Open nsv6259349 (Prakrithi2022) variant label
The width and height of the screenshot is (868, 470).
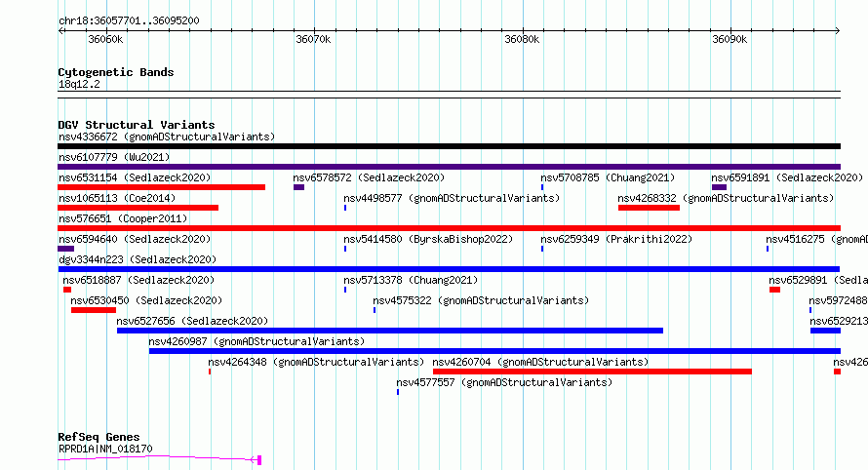click(616, 239)
